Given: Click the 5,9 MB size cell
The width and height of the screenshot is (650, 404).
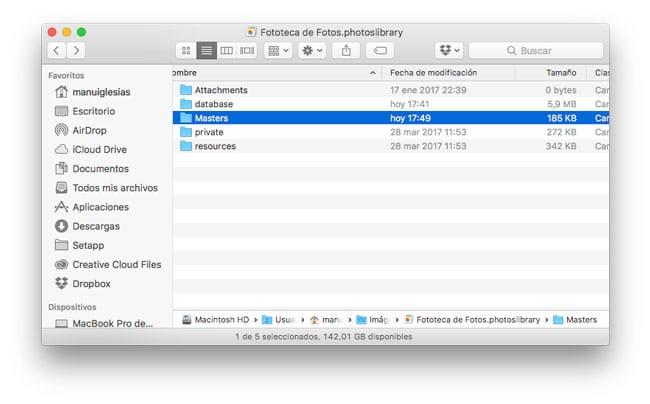Looking at the screenshot, I should (x=562, y=104).
